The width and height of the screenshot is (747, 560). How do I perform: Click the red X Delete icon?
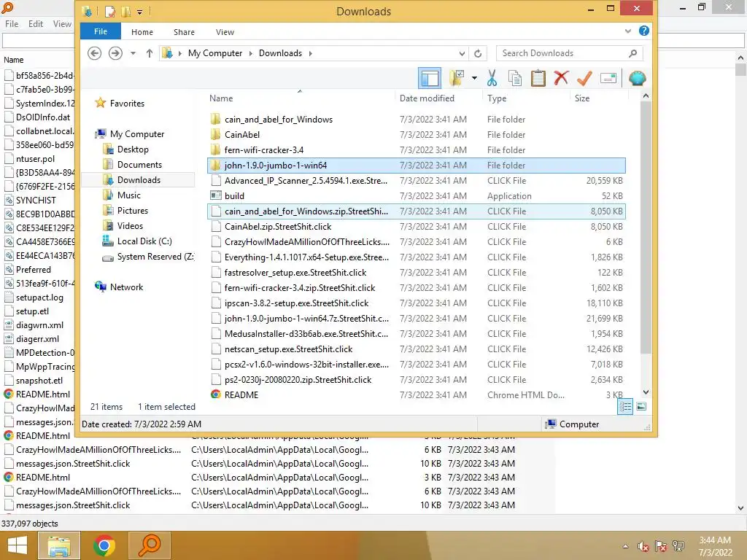561,77
